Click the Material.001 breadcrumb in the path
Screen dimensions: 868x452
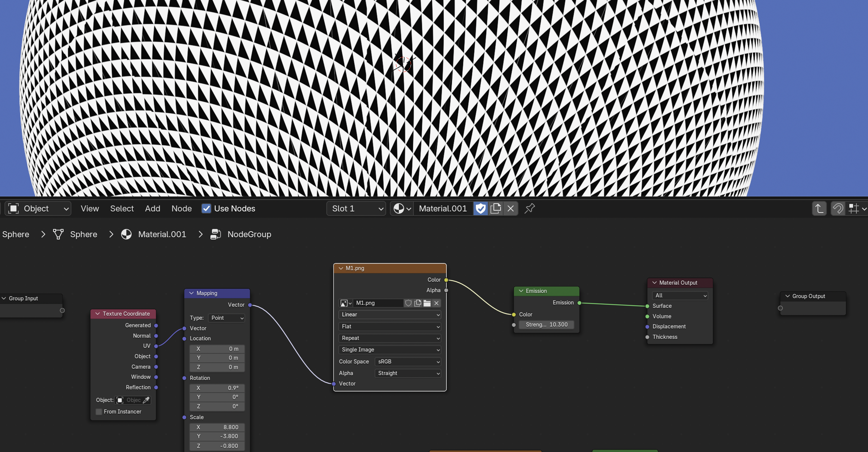click(162, 234)
